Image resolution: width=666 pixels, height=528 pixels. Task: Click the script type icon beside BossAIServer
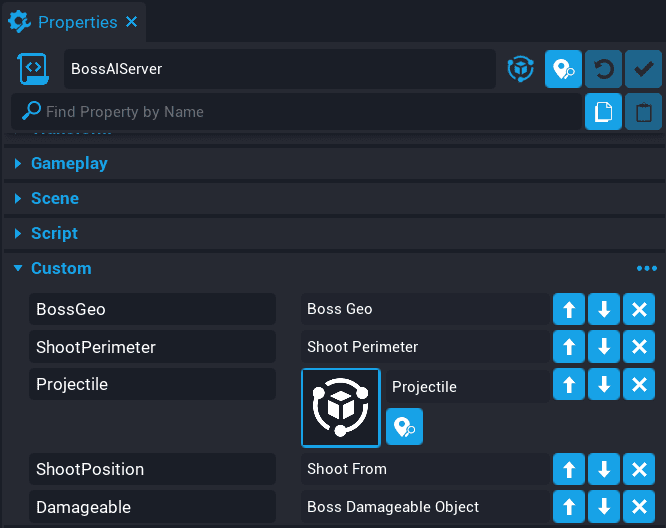click(34, 70)
